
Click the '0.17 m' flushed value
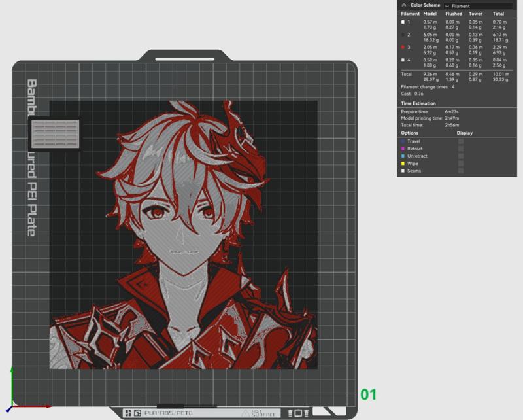[452, 47]
